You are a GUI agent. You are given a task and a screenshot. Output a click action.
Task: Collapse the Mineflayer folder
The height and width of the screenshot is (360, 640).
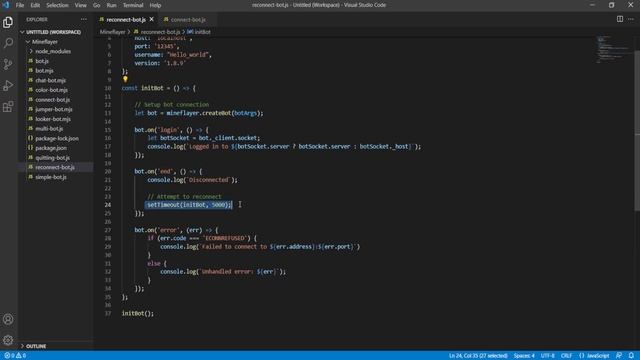[x=44, y=42]
